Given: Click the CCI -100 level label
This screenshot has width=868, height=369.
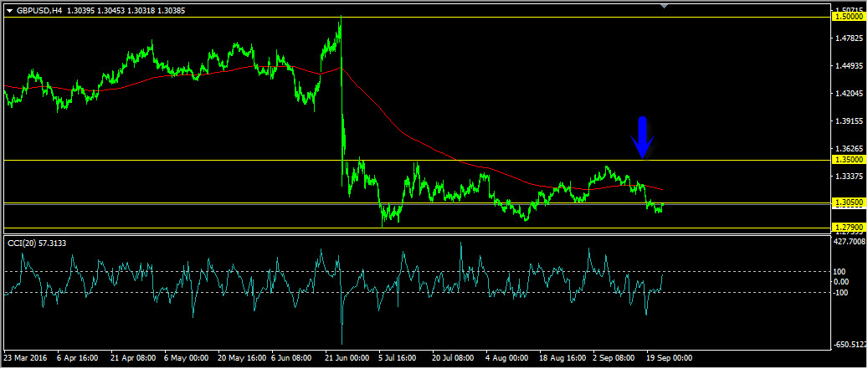Looking at the screenshot, I should click(840, 293).
